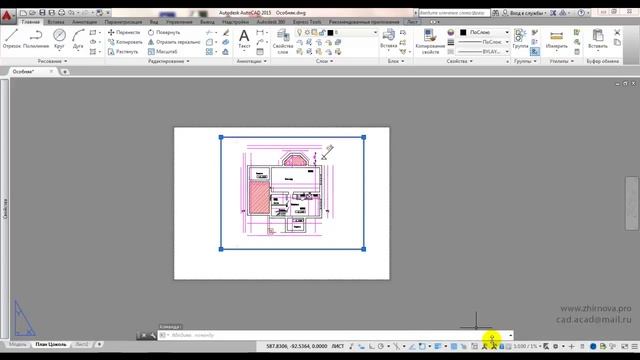Click the Save icon in quick access toolbar
640x360 pixels.
click(x=42, y=13)
